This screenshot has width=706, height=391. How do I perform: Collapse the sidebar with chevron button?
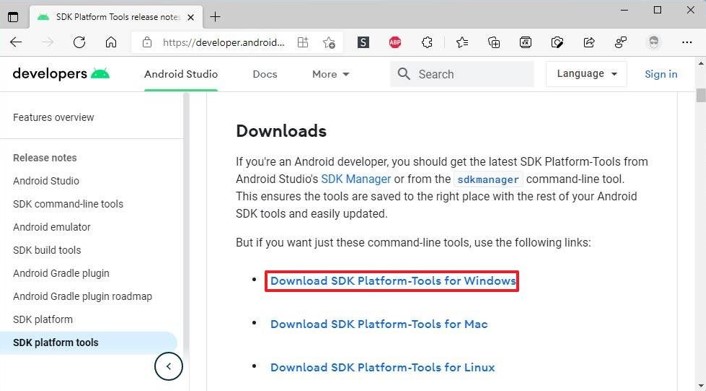pos(168,366)
